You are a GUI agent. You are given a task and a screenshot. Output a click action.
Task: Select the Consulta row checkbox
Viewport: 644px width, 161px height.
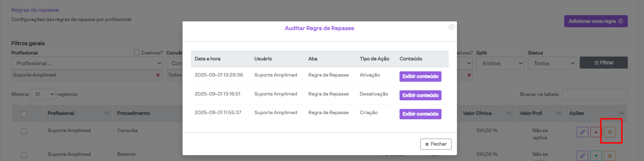24,131
